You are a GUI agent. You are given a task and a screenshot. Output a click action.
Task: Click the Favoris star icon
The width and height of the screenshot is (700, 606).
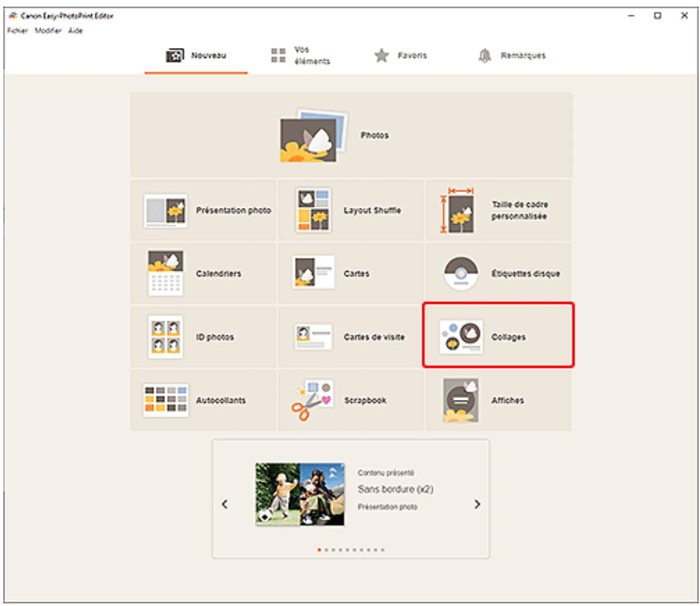click(x=381, y=55)
